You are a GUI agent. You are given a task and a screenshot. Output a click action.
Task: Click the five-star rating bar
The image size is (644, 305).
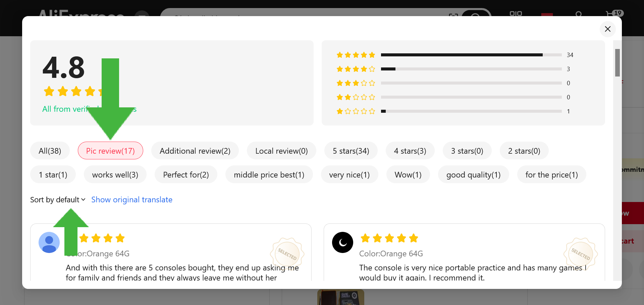471,55
